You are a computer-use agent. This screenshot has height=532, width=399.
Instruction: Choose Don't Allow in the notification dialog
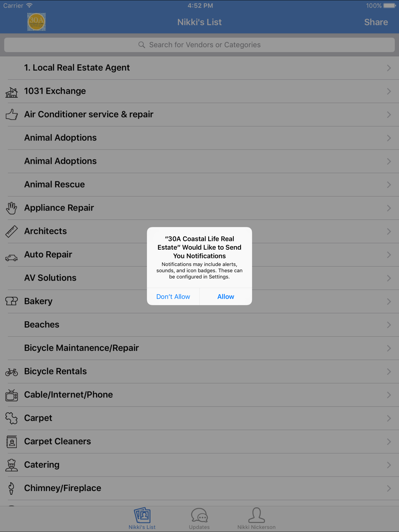pos(173,297)
